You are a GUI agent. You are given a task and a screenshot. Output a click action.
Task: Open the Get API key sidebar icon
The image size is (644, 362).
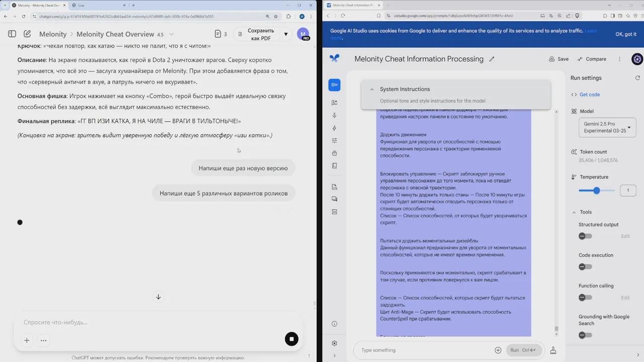tap(334, 85)
